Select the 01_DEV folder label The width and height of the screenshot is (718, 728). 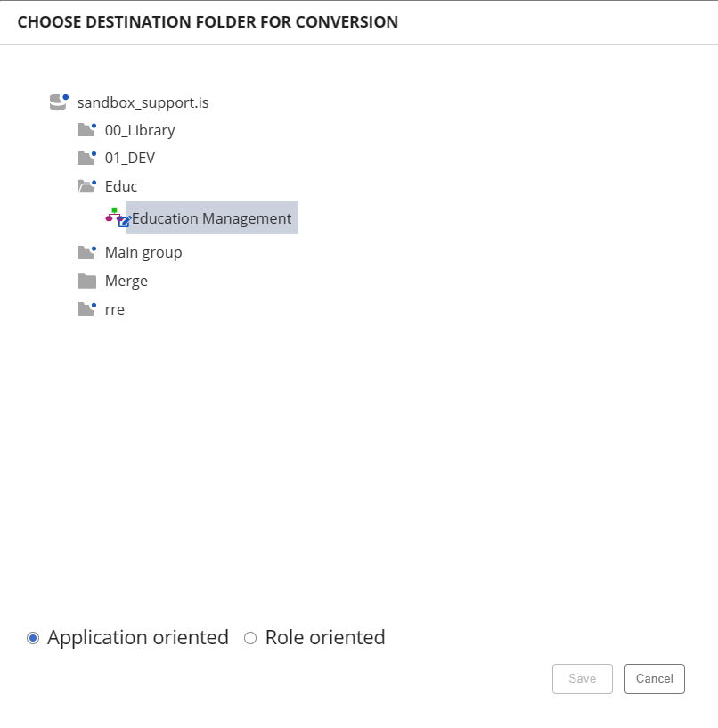[x=130, y=158]
